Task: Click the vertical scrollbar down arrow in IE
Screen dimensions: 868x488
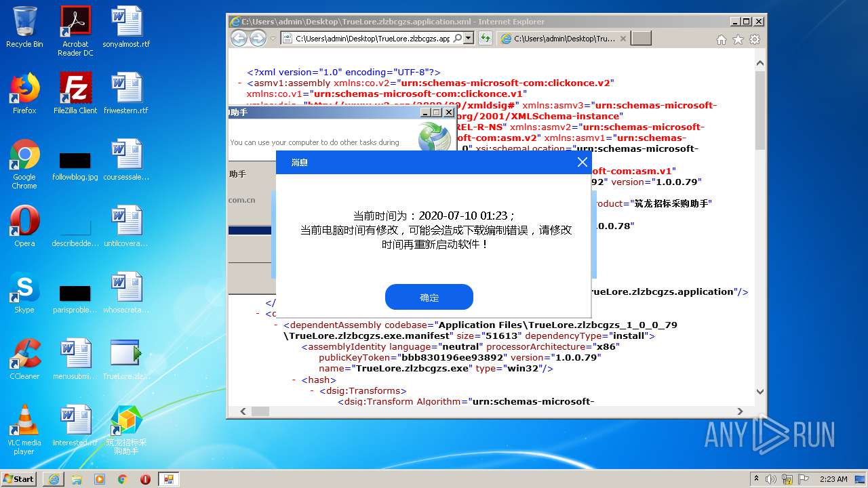Action: tap(759, 392)
